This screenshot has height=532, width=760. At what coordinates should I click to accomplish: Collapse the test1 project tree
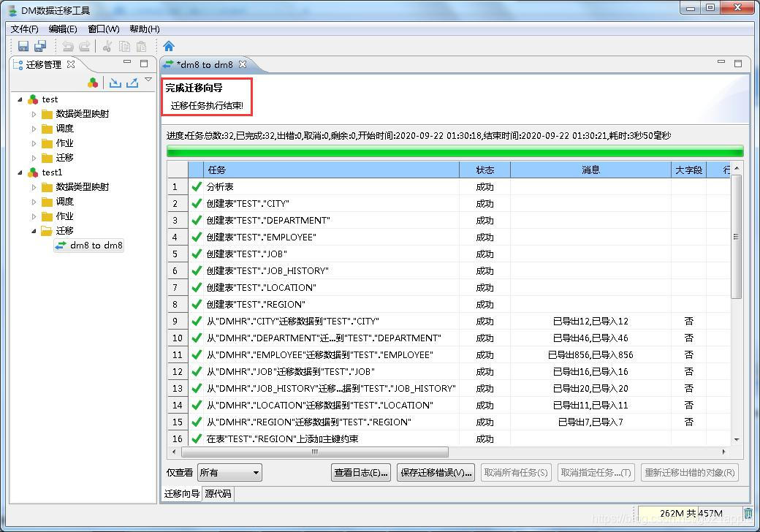tap(20, 172)
